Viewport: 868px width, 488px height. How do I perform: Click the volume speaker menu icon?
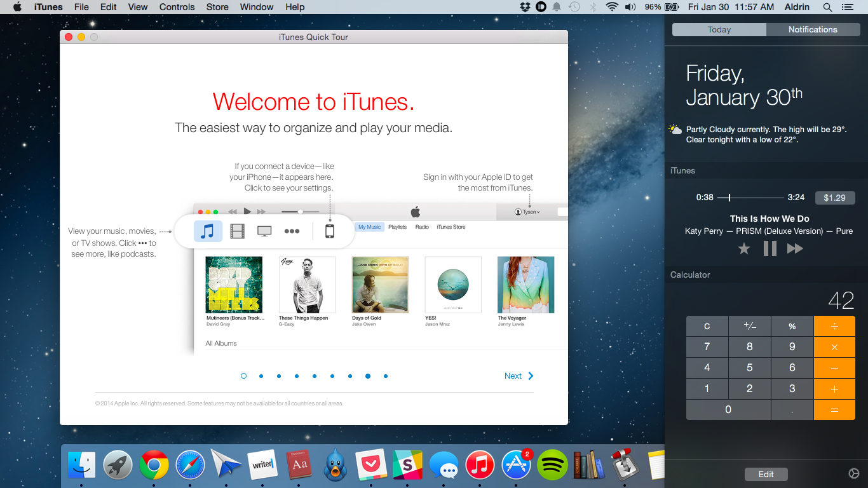click(x=630, y=7)
